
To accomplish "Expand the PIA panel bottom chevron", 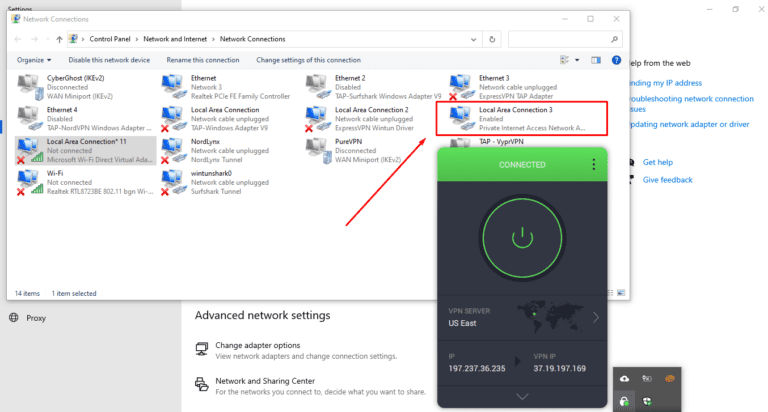I will 521,396.
